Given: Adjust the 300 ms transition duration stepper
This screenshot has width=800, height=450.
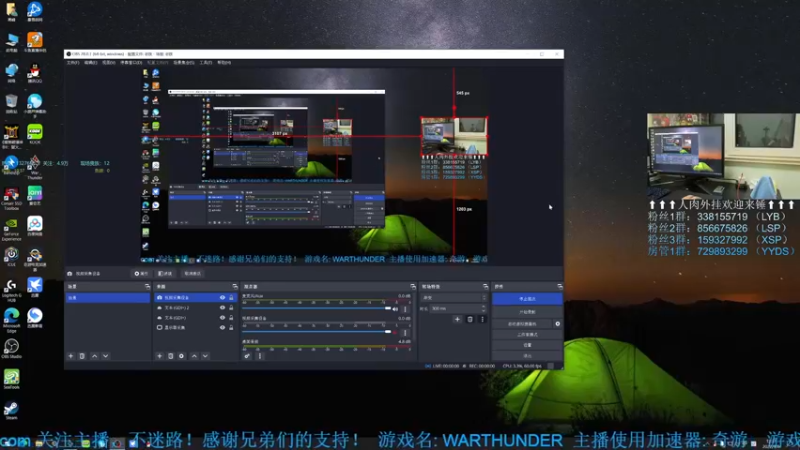Looking at the screenshot, I should (x=484, y=308).
